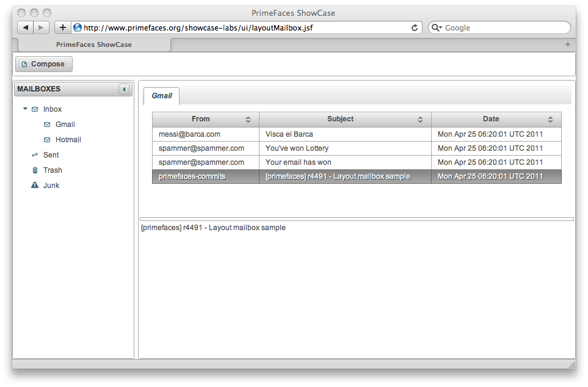Open Hotmail mailbox in tree
This screenshot has width=588, height=387.
[x=68, y=140]
